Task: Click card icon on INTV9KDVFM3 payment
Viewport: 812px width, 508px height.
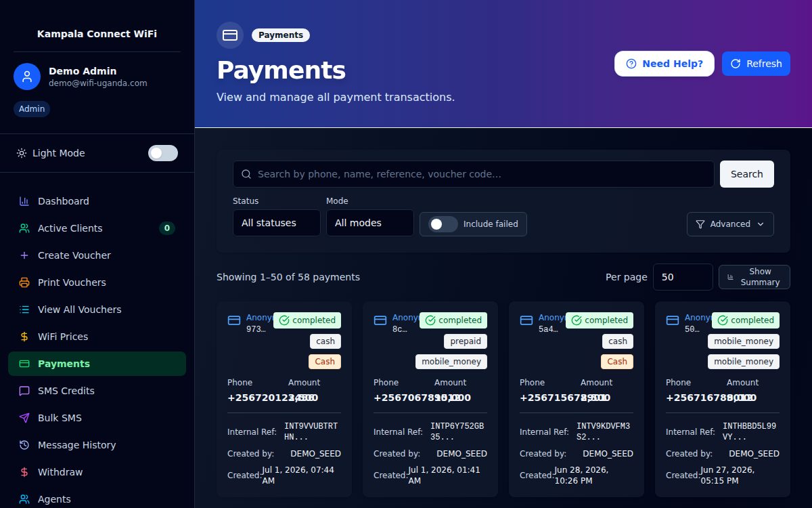Action: pos(526,320)
